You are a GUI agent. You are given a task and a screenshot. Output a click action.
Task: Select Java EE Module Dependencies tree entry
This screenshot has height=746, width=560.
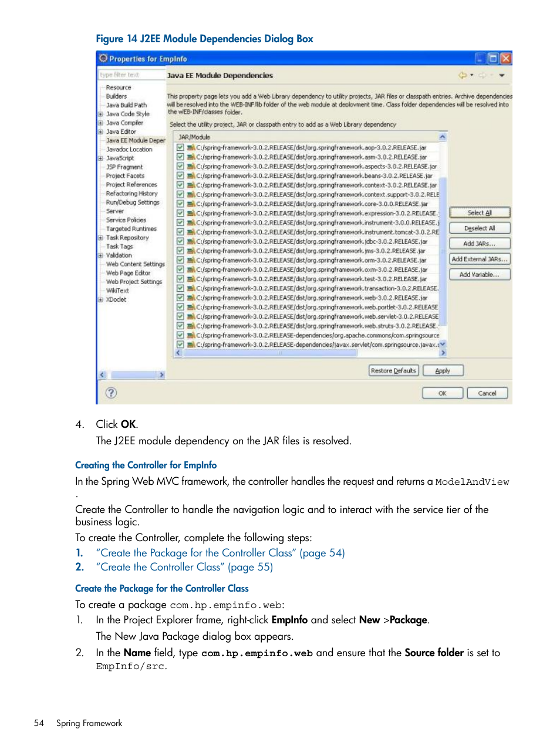(136, 140)
